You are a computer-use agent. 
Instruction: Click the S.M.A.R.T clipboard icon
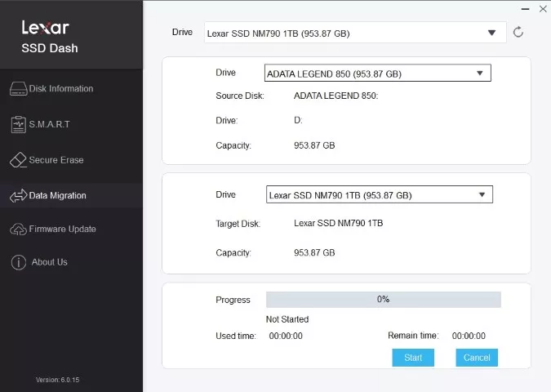[18, 124]
